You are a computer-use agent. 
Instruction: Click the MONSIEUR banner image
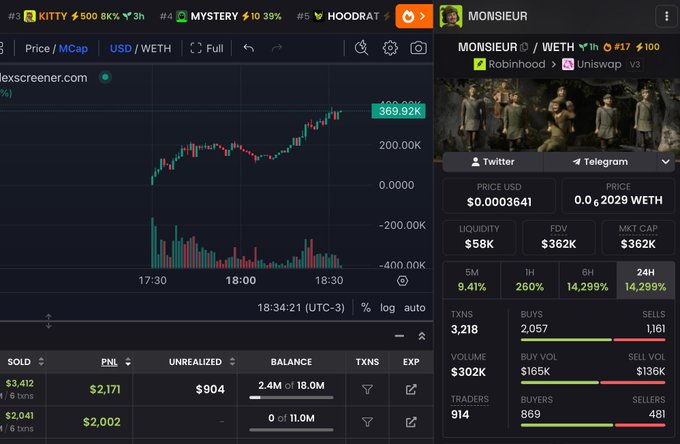tap(557, 114)
